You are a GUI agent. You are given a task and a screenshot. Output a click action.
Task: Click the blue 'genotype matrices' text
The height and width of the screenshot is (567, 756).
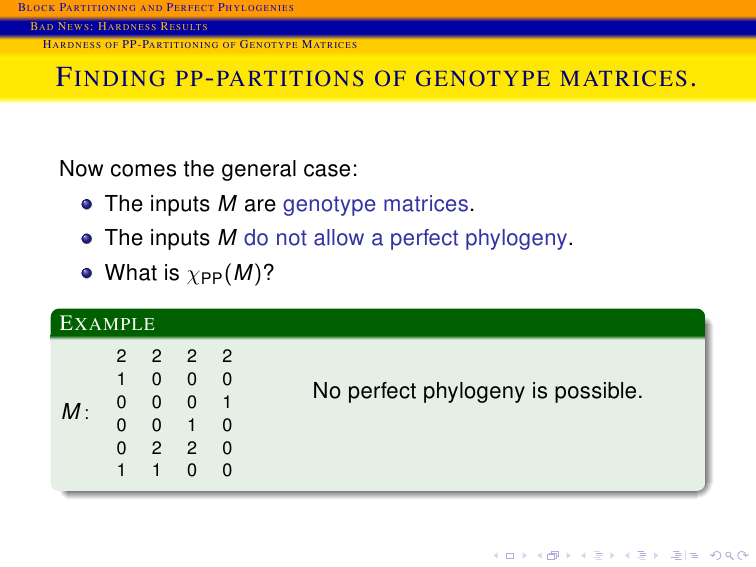[x=376, y=204]
